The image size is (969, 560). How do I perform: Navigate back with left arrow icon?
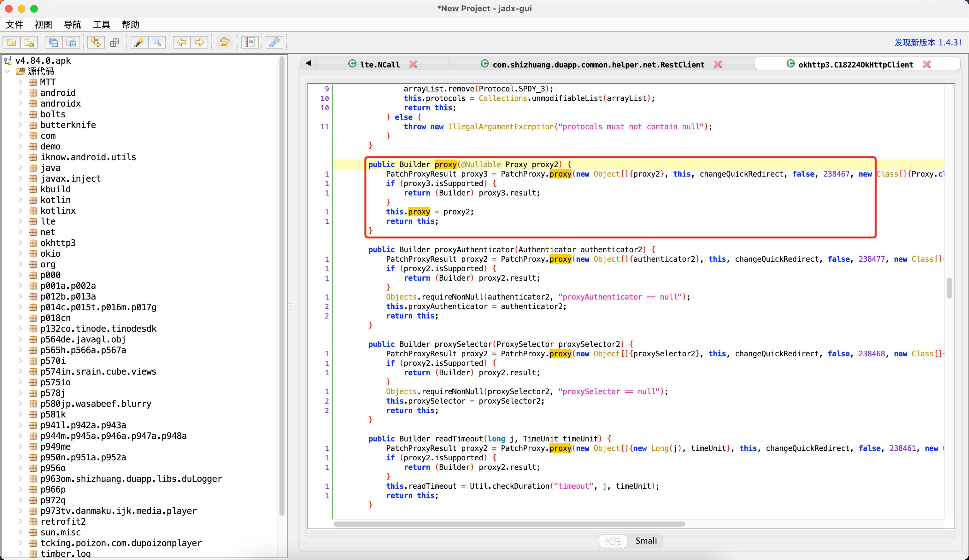181,42
